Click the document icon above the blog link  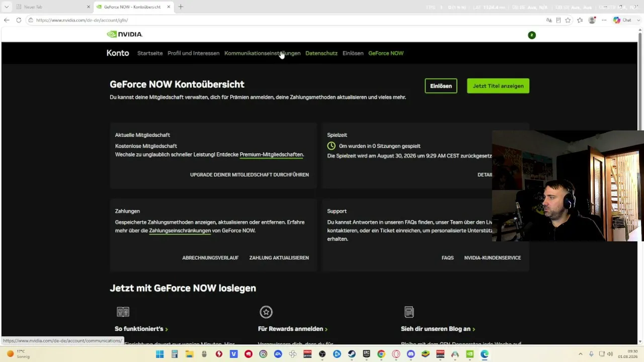tap(409, 312)
